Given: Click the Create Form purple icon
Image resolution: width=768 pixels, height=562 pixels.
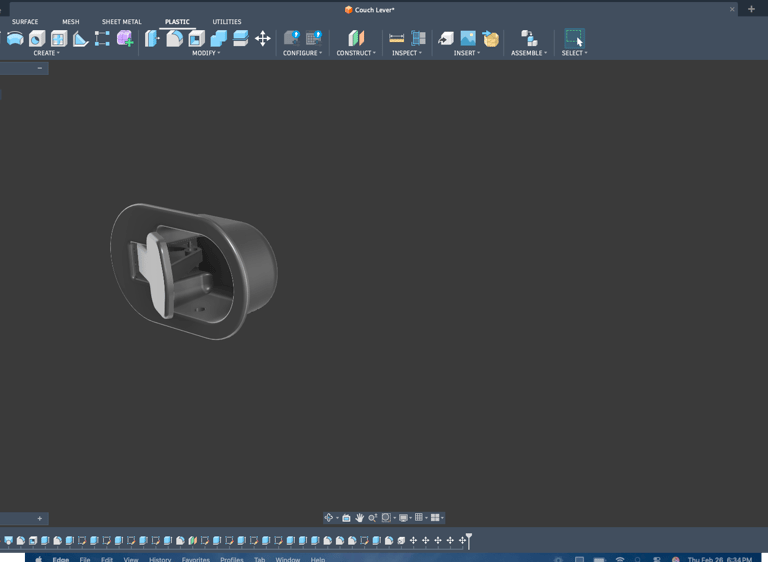Looking at the screenshot, I should [125, 38].
